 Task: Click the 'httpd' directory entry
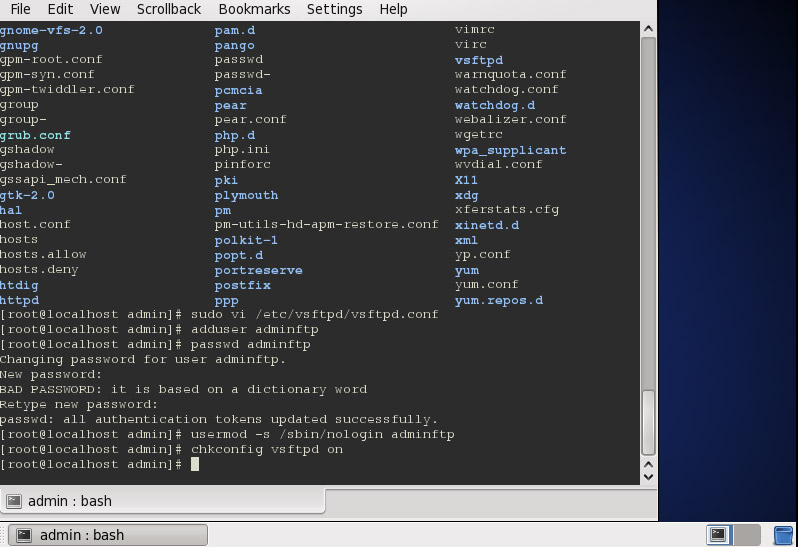pyautogui.click(x=19, y=300)
